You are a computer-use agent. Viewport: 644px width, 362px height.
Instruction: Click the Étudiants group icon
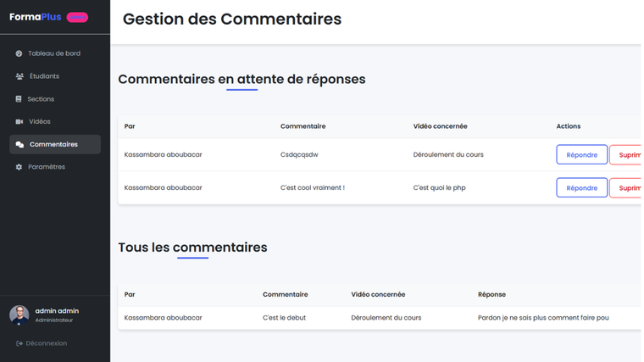pyautogui.click(x=19, y=76)
